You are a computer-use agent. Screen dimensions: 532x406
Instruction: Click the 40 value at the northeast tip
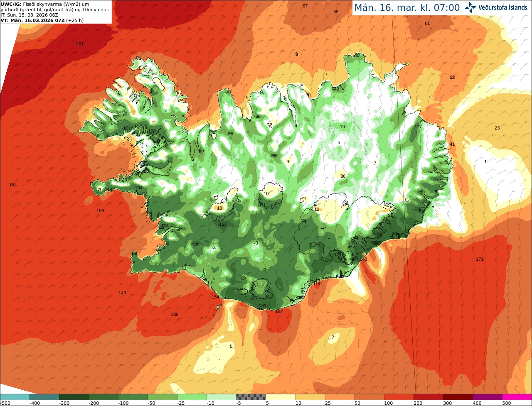pos(357,55)
